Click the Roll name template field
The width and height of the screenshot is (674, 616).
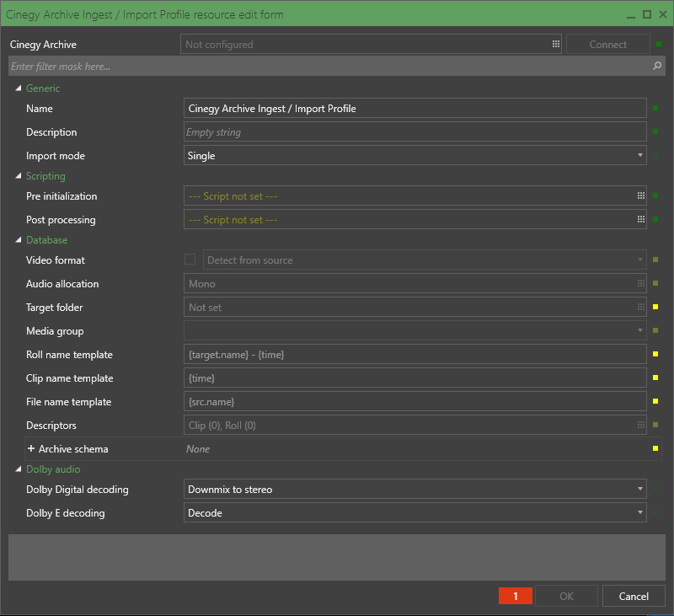point(415,354)
